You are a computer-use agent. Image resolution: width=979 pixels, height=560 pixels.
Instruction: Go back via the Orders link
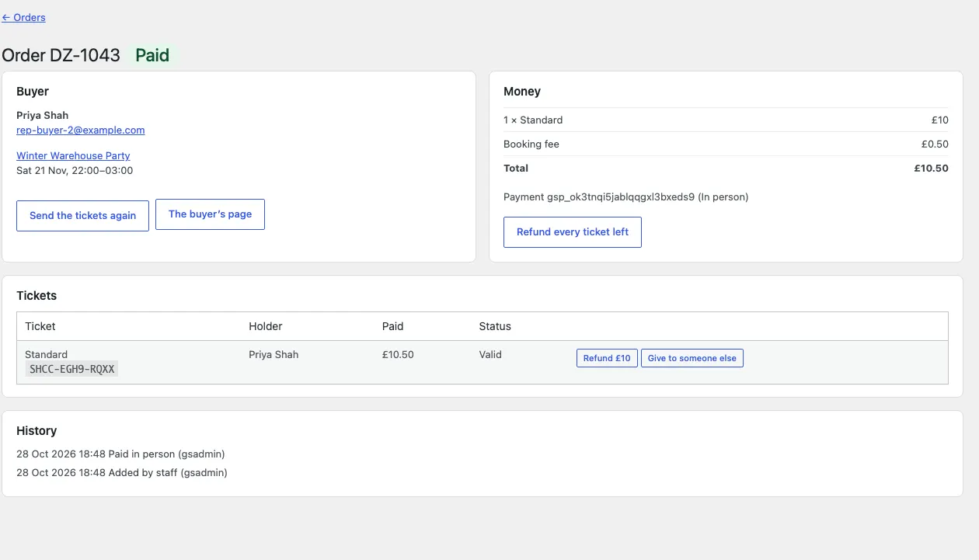tap(23, 17)
